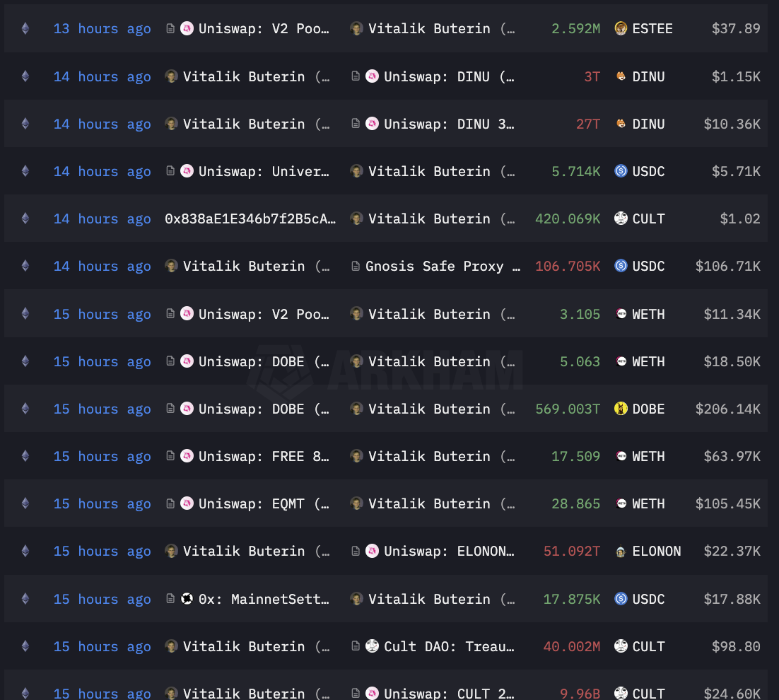Click the DOBE token icon
Viewport: 779px width, 700px height.
tap(621, 409)
